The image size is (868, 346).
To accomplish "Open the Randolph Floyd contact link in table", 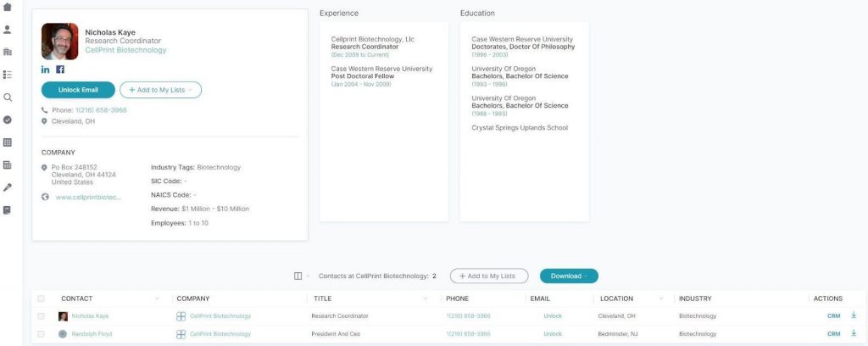I will (x=92, y=334).
